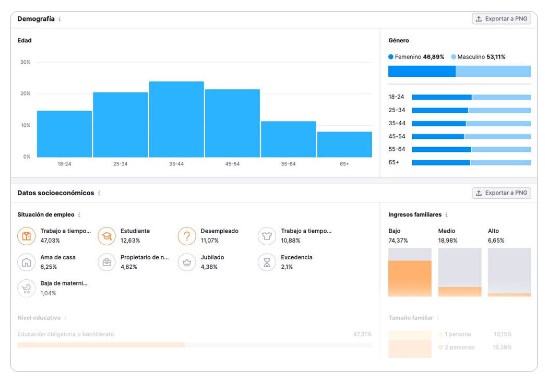This screenshot has width=545, height=380.
Task: Click the Excedencia hourglass icon
Action: (x=267, y=262)
